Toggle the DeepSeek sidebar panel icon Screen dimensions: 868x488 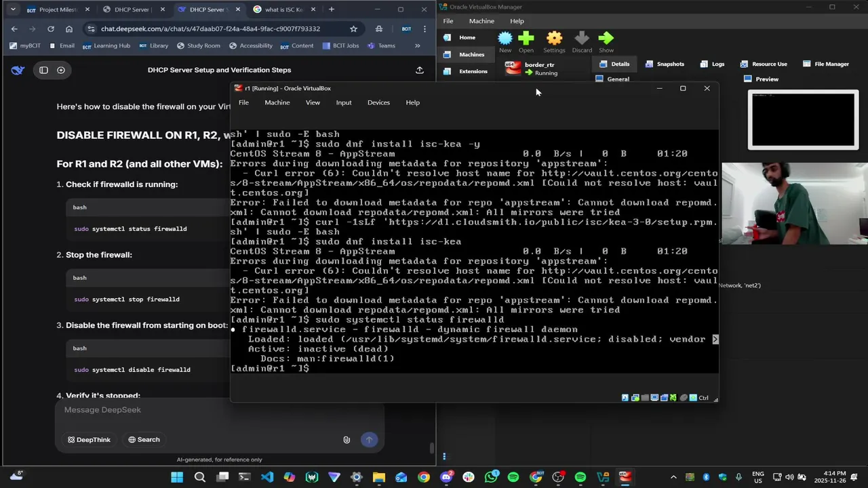point(43,70)
